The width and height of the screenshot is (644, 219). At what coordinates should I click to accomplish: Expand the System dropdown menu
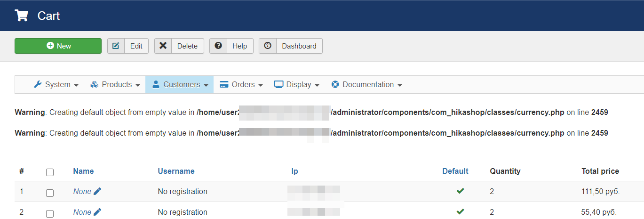(56, 85)
